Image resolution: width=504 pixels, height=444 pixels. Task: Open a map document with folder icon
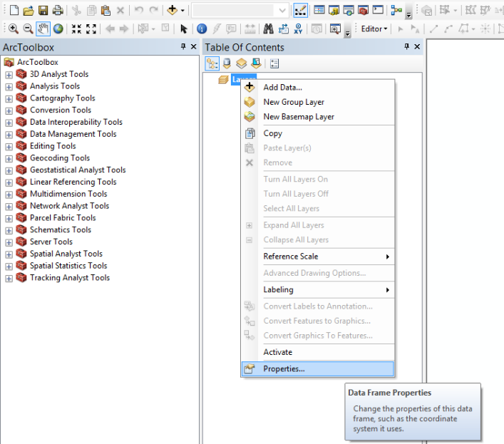[x=29, y=10]
